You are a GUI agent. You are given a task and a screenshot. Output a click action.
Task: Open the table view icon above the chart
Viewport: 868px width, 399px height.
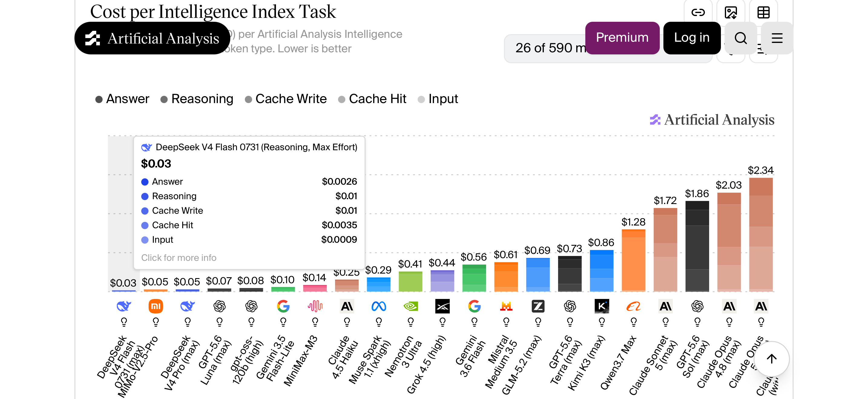[763, 12]
